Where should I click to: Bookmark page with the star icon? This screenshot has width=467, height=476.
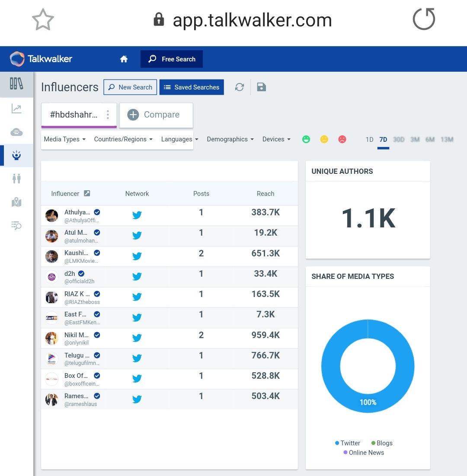(43, 20)
